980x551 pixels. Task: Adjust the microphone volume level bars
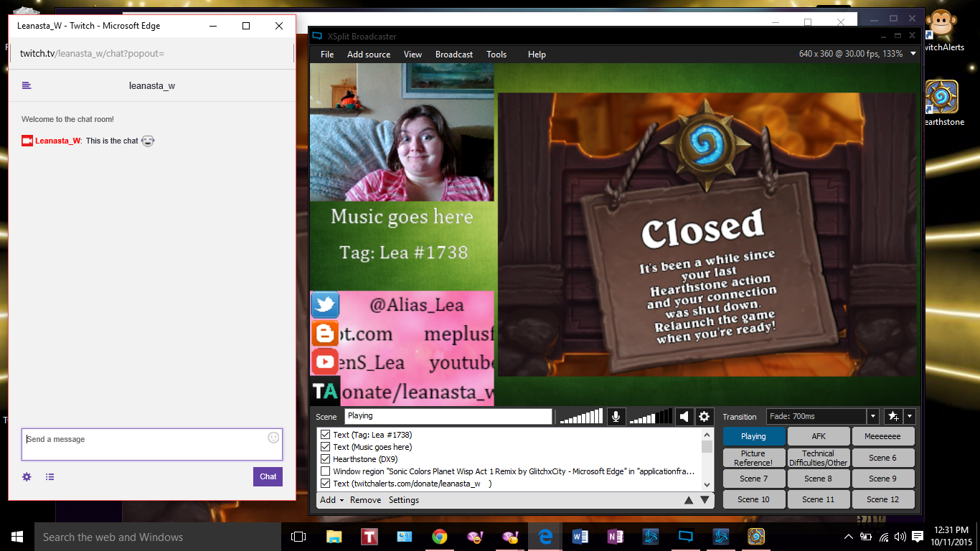pos(580,416)
